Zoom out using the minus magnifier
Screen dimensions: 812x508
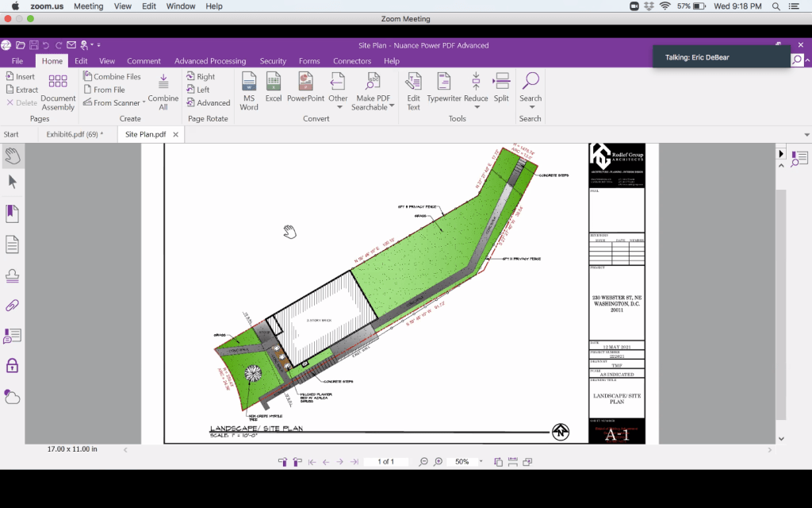(x=423, y=462)
